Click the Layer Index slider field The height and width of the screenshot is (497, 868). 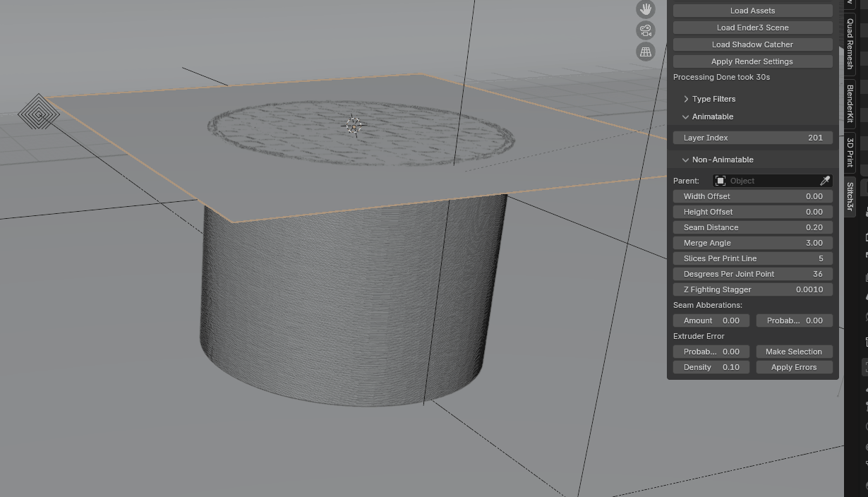[x=752, y=138]
